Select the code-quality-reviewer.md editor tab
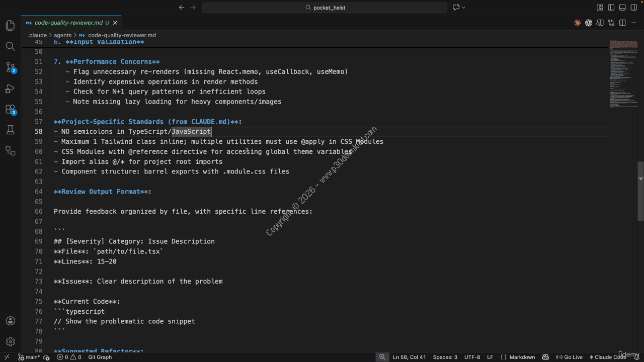The height and width of the screenshot is (362, 644). point(68,23)
